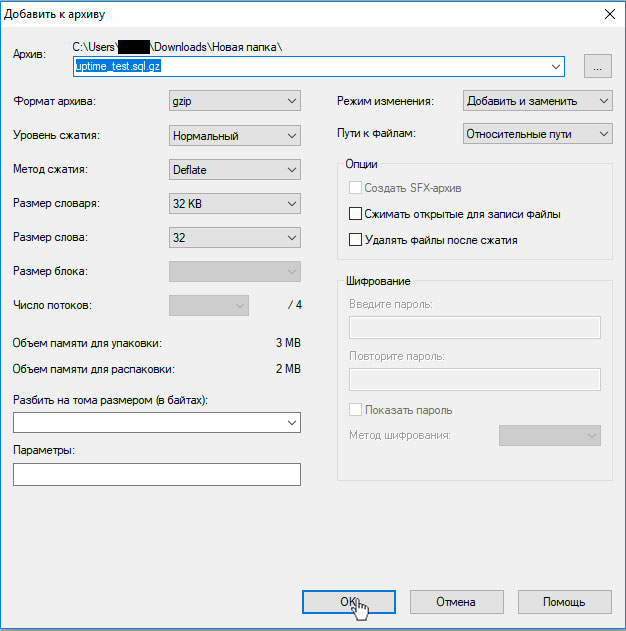
Task: Click the Введите пароль field
Action: coord(475,327)
